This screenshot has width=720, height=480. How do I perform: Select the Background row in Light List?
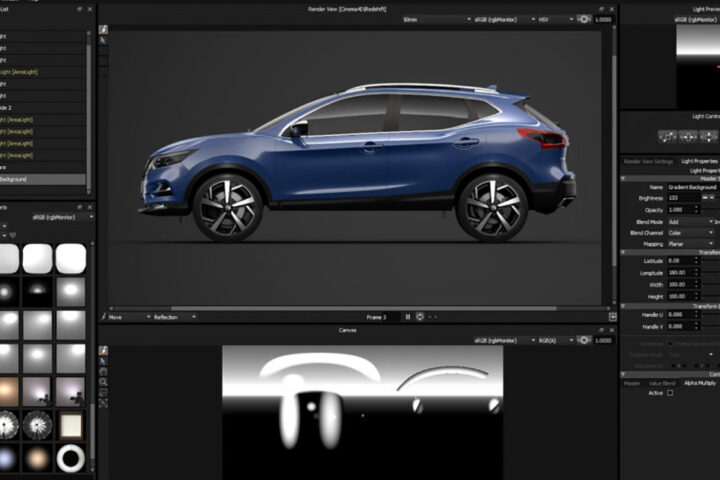click(x=43, y=179)
